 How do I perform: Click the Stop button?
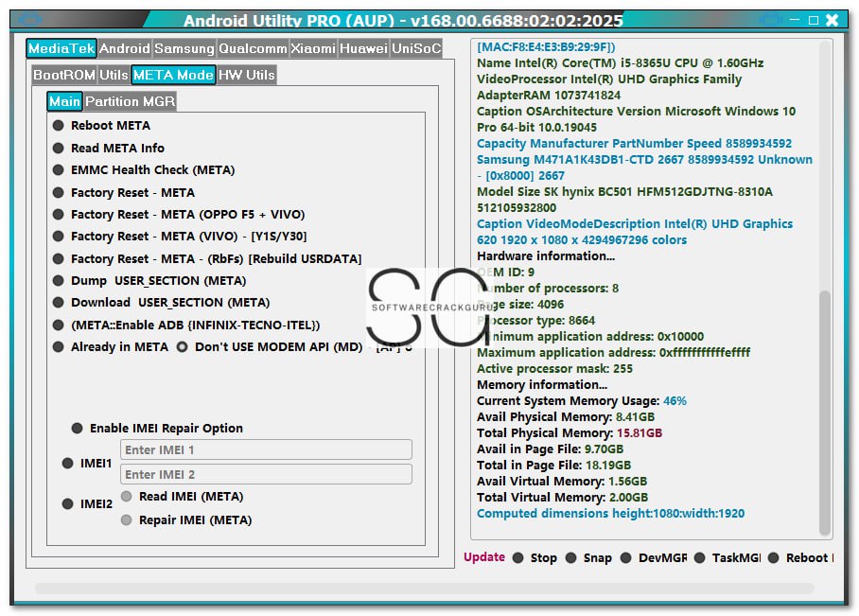535,558
